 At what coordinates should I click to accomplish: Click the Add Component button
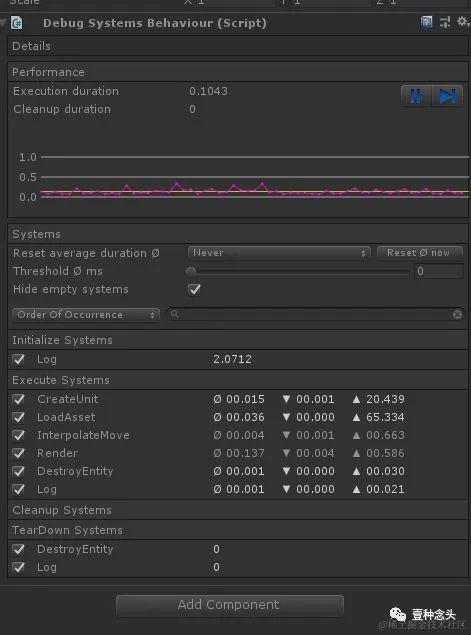click(230, 605)
